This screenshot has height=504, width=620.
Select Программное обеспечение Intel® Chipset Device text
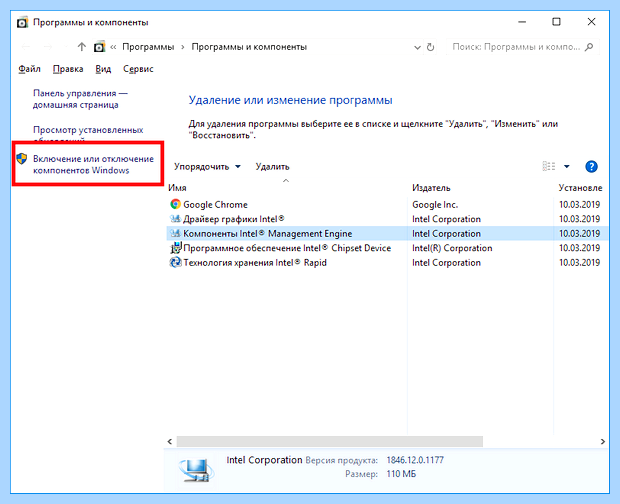[287, 248]
